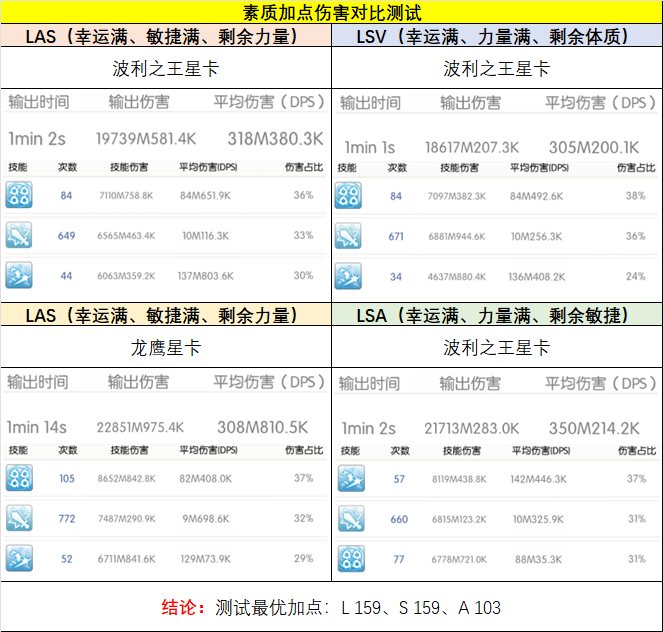
Task: Click the skill icon with 57 hits
Action: pos(351,479)
